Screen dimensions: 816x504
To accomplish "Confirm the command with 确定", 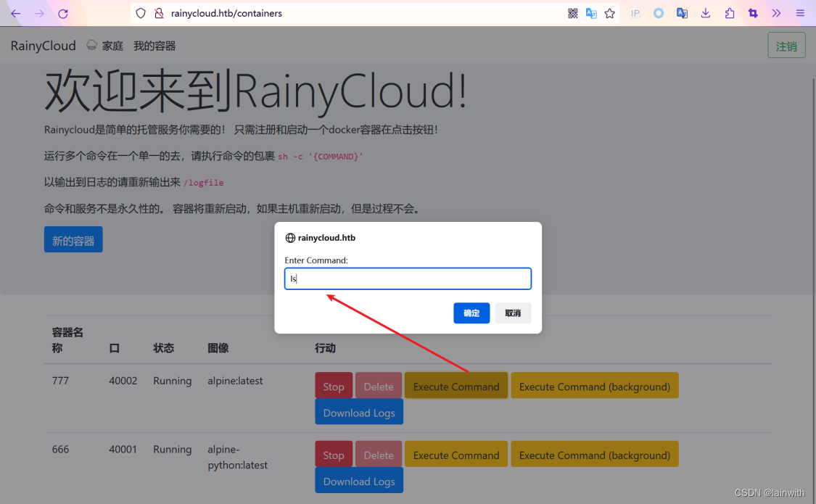I will click(x=471, y=313).
